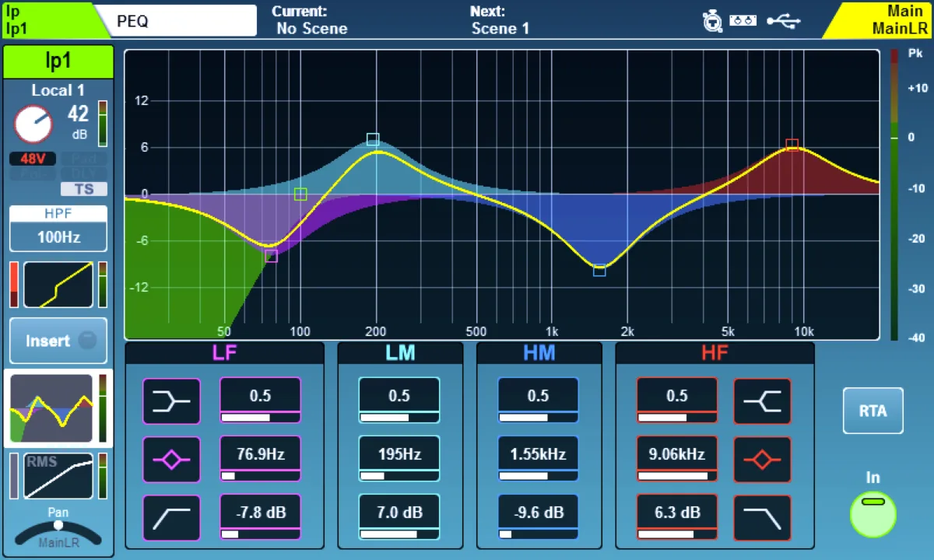Select the blue HM node on EQ graph
The width and height of the screenshot is (934, 560).
click(599, 270)
